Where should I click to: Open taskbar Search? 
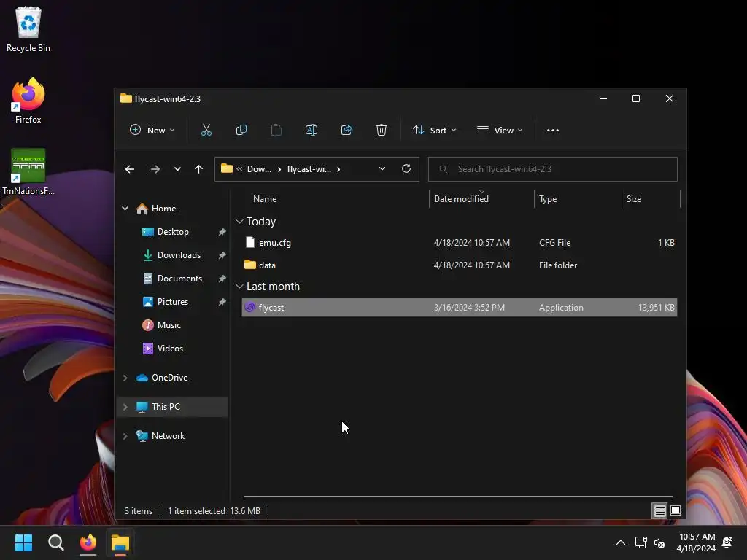55,542
